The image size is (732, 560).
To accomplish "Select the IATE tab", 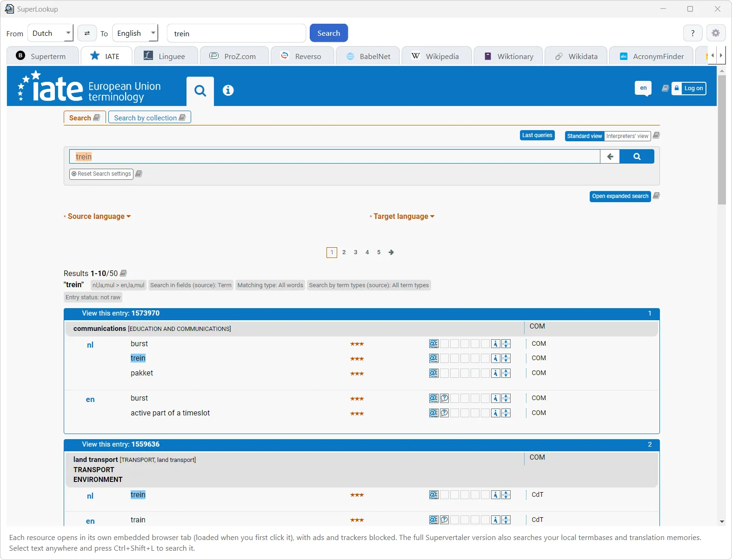I will (106, 56).
